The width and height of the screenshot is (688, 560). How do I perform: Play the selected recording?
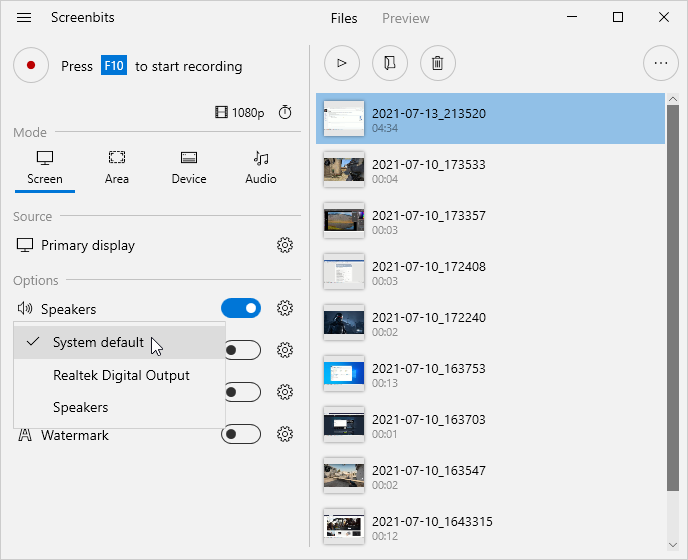pos(342,63)
